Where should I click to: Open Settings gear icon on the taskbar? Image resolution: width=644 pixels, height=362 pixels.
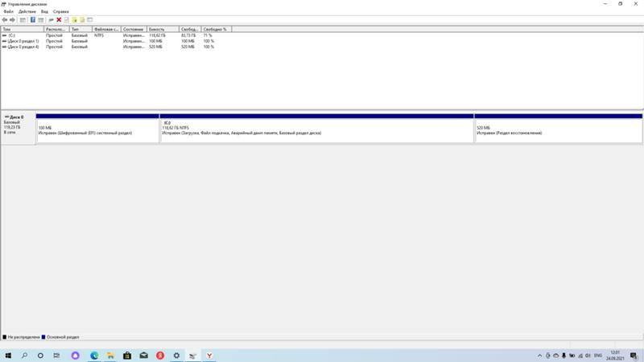pyautogui.click(x=176, y=356)
